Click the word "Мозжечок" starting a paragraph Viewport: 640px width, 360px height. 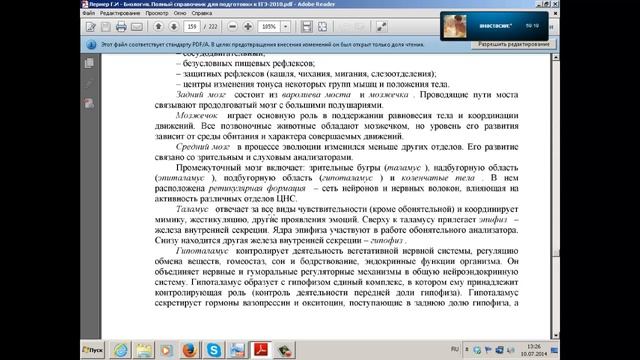[x=197, y=116]
